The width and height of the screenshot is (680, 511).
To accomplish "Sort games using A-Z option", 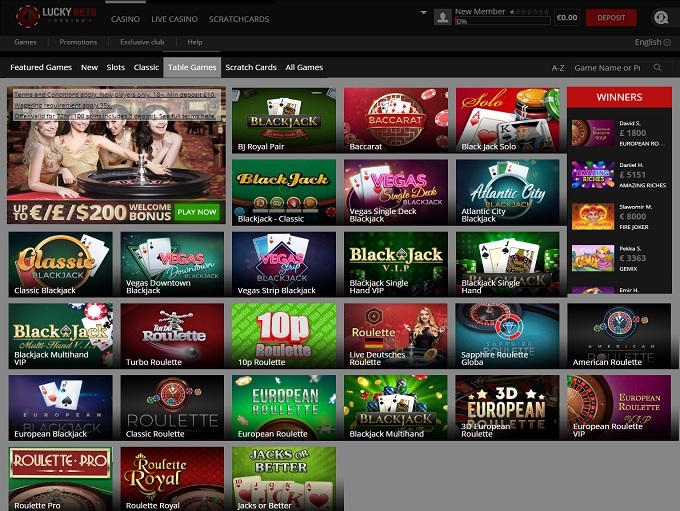I will (x=558, y=68).
